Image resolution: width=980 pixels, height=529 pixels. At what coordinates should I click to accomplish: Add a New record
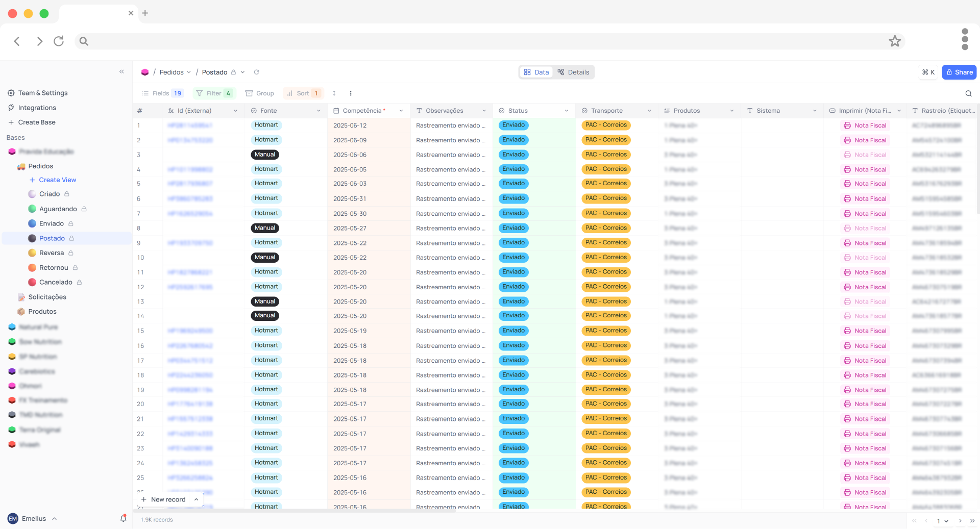tap(163, 500)
